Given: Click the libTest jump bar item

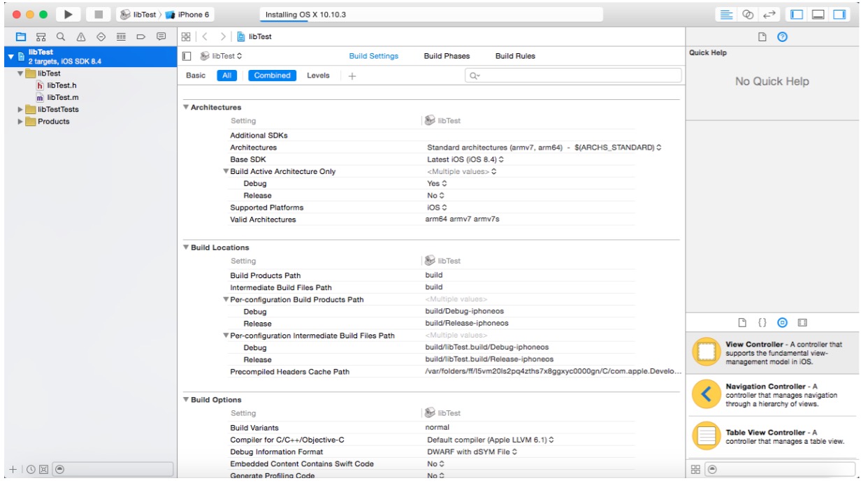Looking at the screenshot, I should point(254,36).
